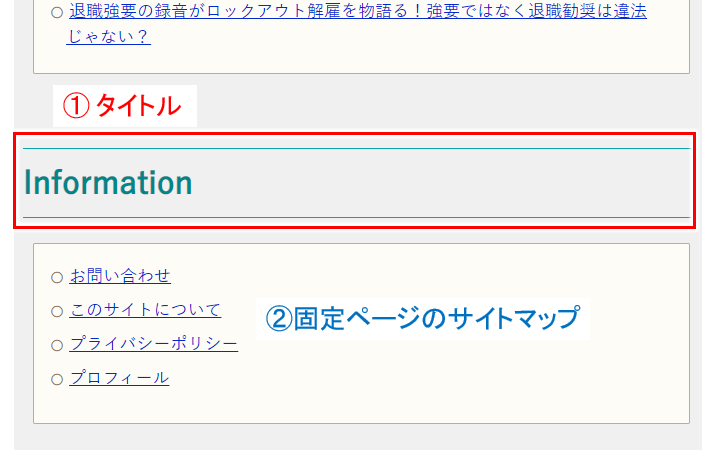Click the teal line below the Information heading

(356, 218)
